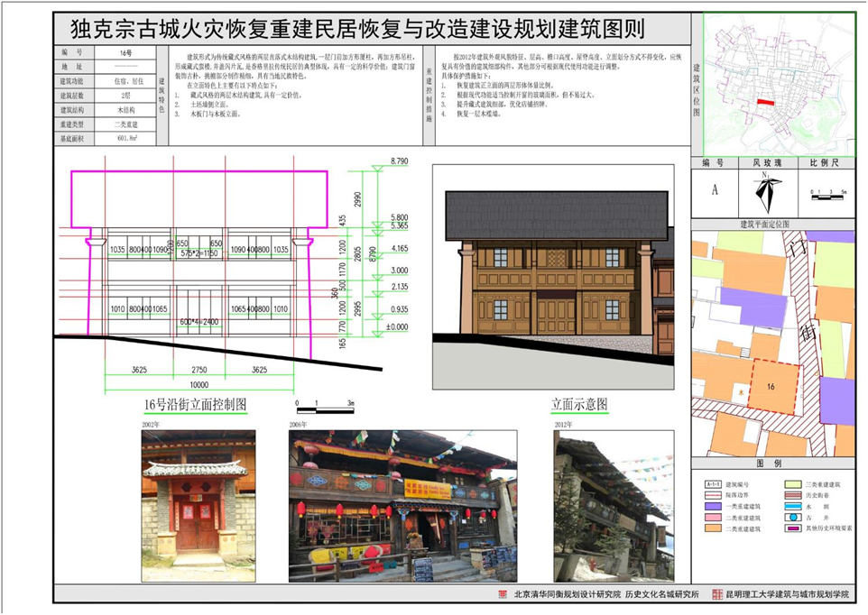Click the 2002年 red gate photo
This screenshot has height=615, width=868.
click(198, 504)
